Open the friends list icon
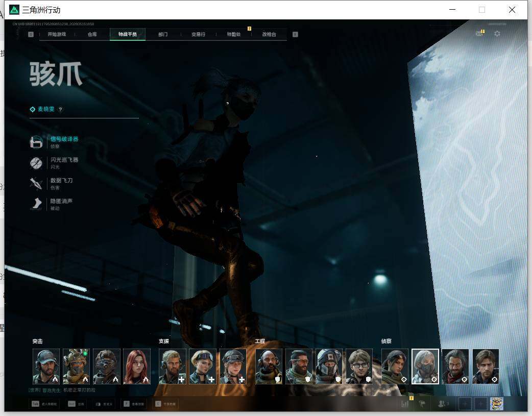 pos(443,404)
